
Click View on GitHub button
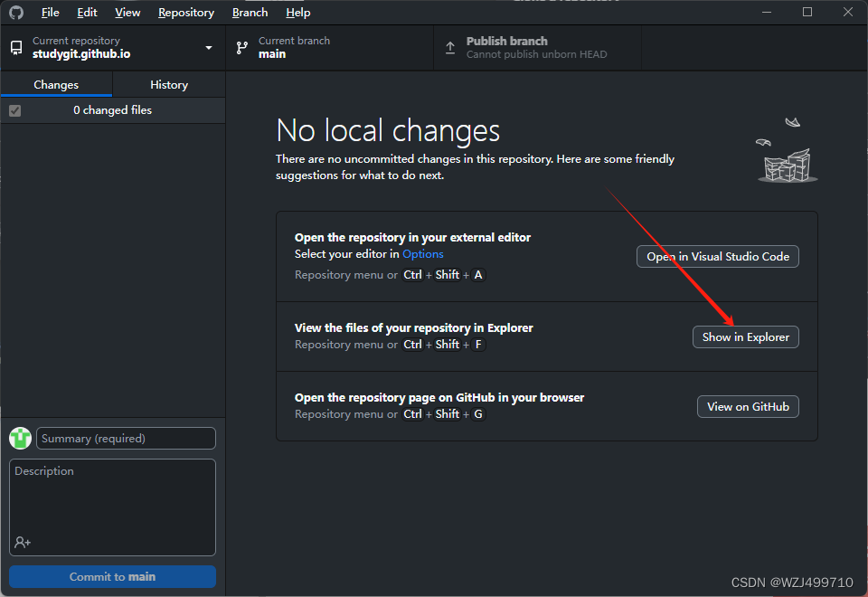click(x=748, y=406)
